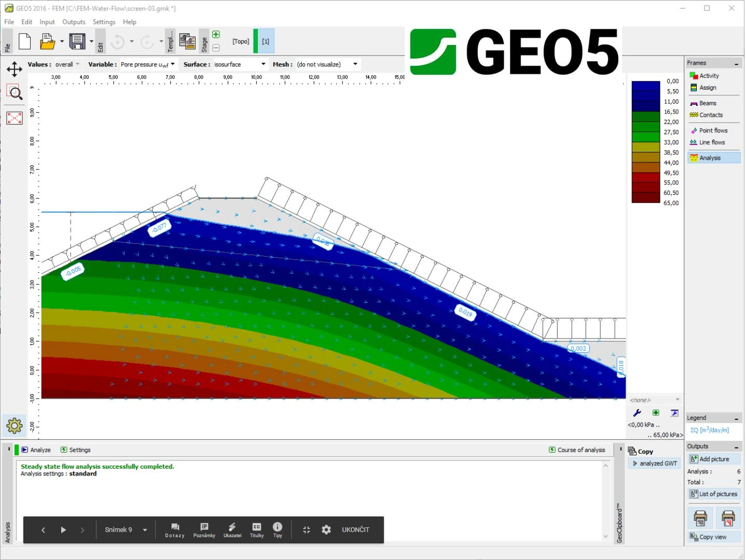Click the blue wrench view settings icon

(x=637, y=413)
